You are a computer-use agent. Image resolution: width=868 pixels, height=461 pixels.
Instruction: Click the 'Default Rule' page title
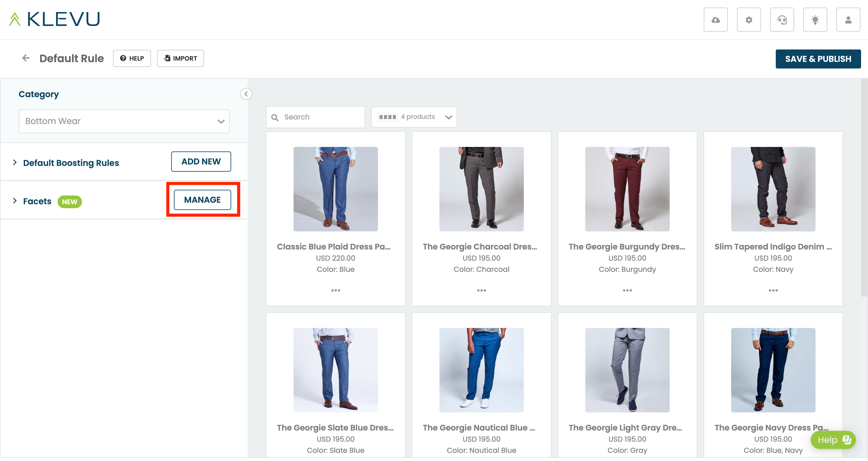[72, 58]
